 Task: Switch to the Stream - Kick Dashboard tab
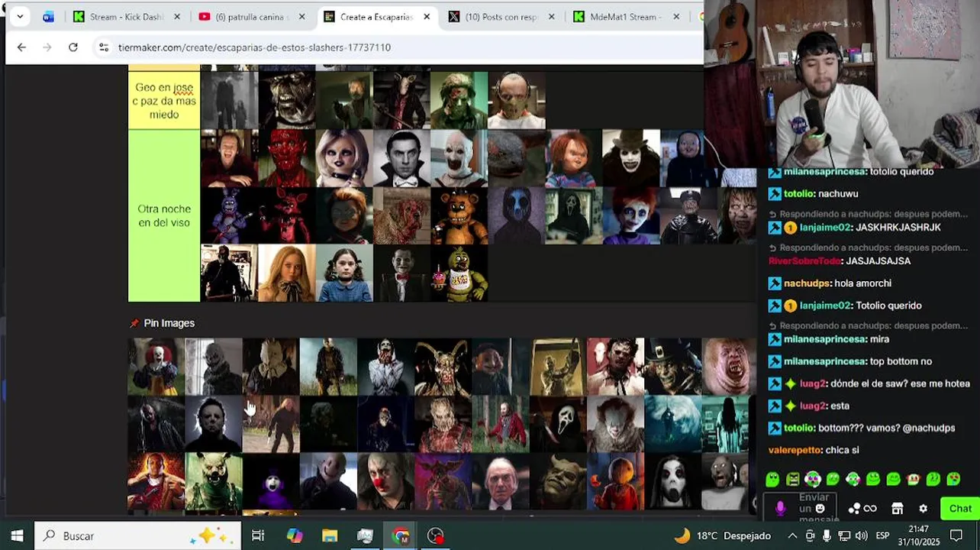[127, 17]
